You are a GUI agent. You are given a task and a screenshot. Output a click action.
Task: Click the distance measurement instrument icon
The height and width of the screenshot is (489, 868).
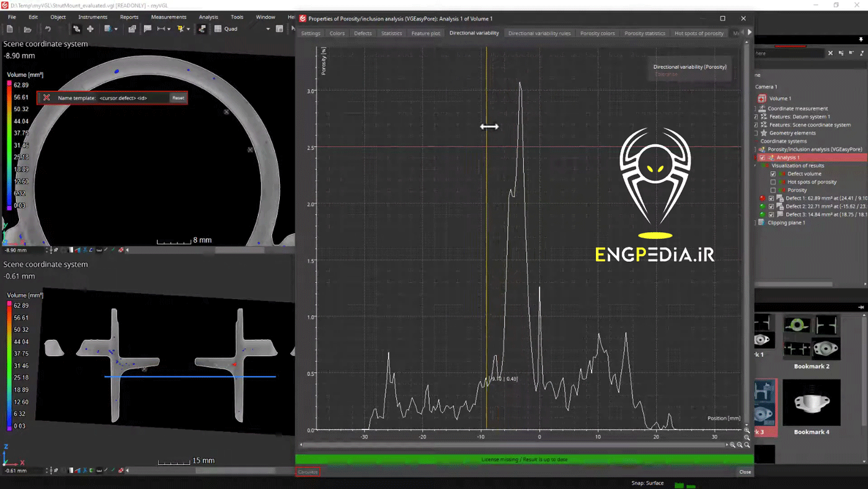coord(161,29)
